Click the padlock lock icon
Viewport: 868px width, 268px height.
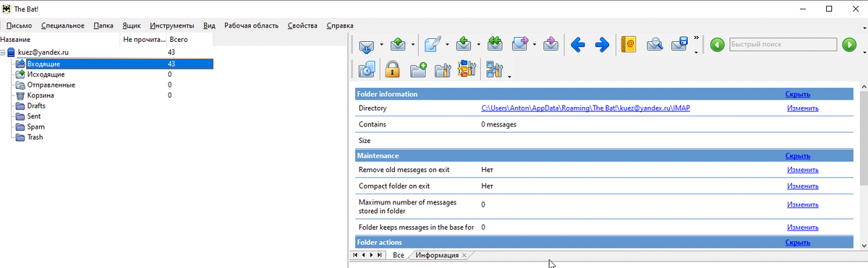[392, 69]
